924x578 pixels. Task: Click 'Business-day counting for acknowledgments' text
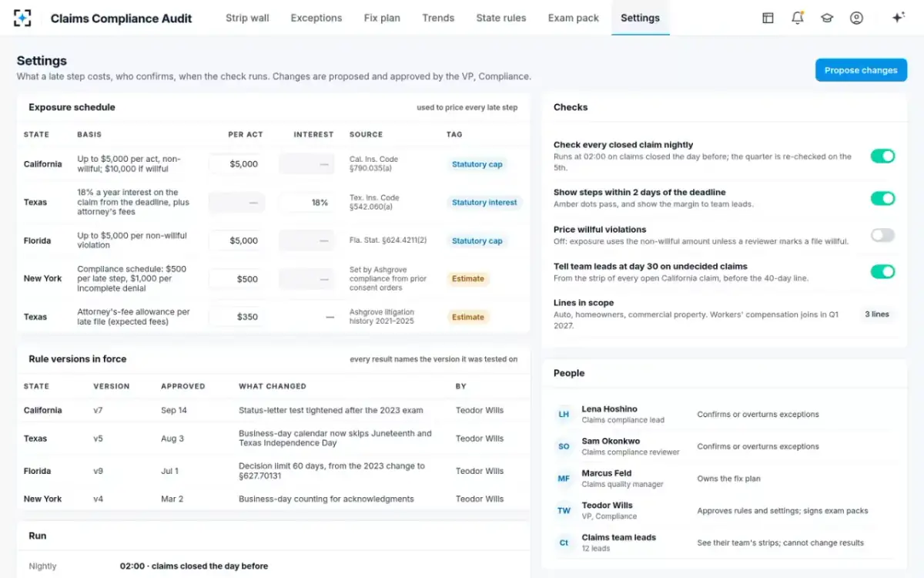click(326, 499)
